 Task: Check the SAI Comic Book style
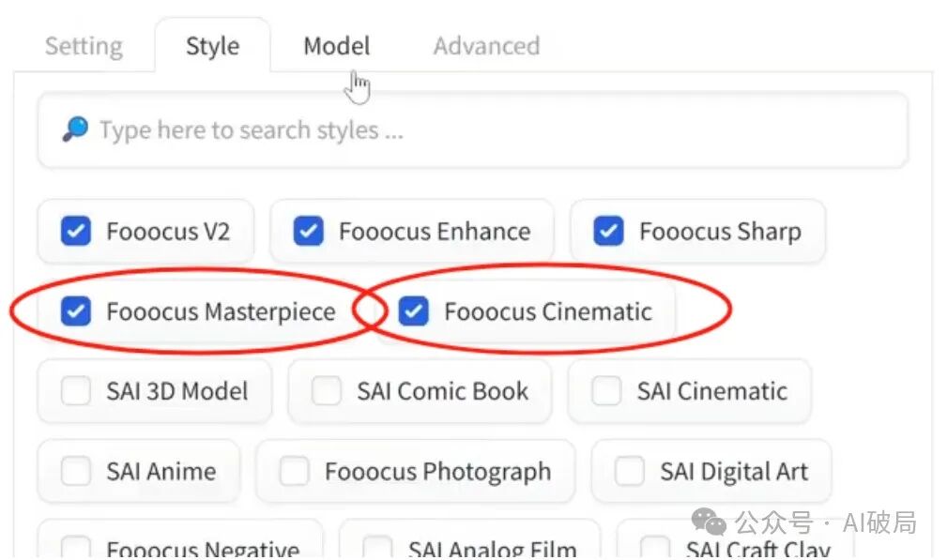point(327,391)
